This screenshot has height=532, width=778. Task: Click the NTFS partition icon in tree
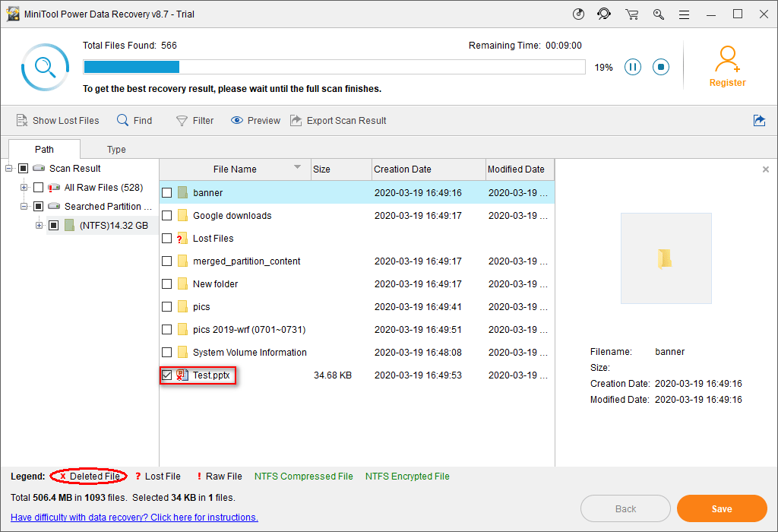point(69,225)
